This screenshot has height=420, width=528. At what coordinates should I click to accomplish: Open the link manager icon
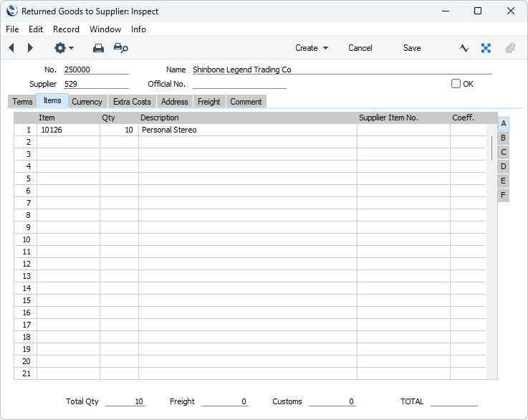click(x=486, y=48)
